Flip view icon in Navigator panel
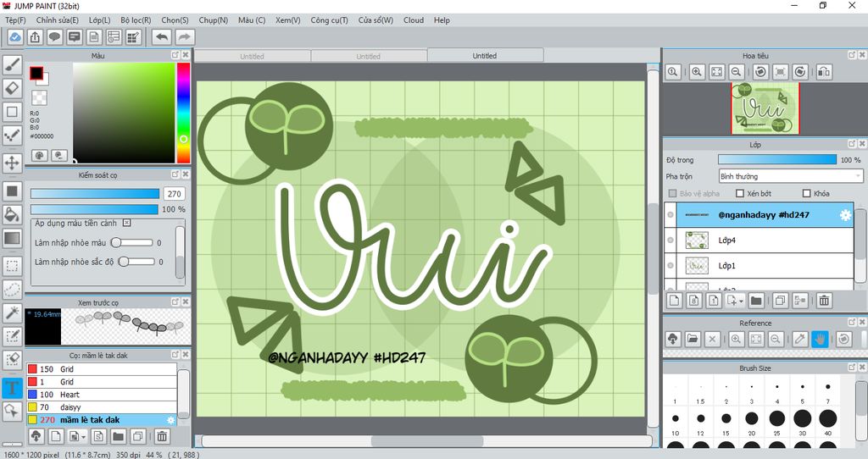Image resolution: width=868 pixels, height=459 pixels. tap(824, 72)
